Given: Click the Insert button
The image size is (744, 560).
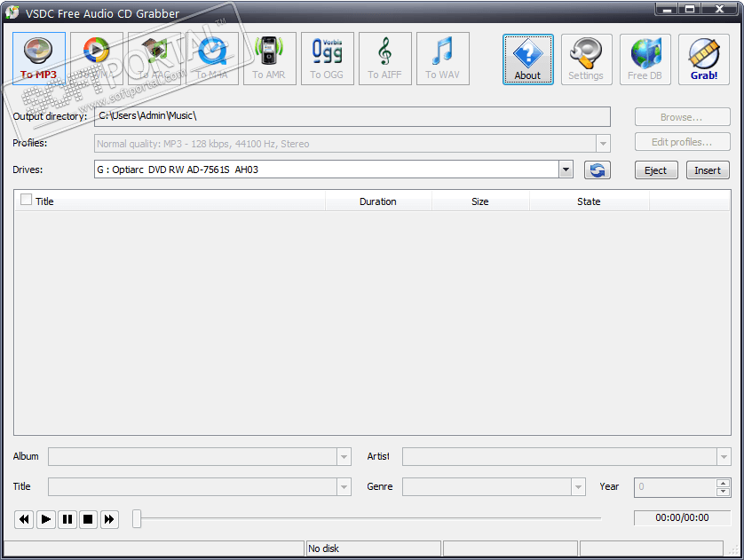Looking at the screenshot, I should pos(708,170).
